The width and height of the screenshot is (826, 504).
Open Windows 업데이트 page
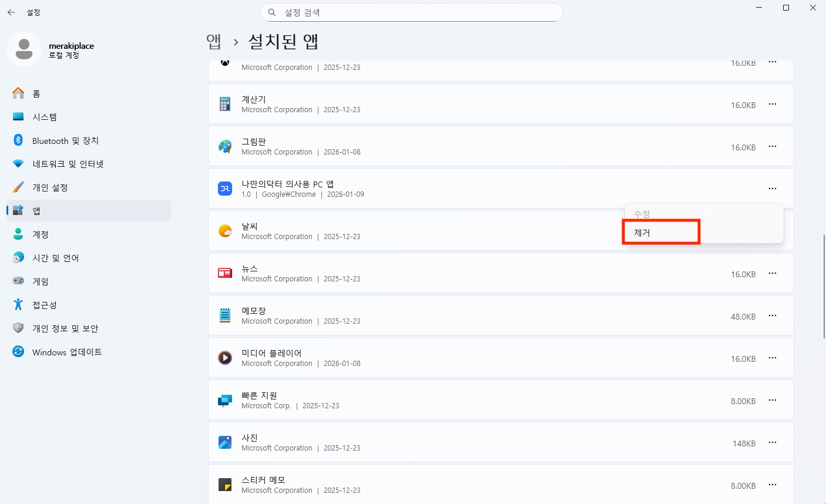tap(89, 352)
